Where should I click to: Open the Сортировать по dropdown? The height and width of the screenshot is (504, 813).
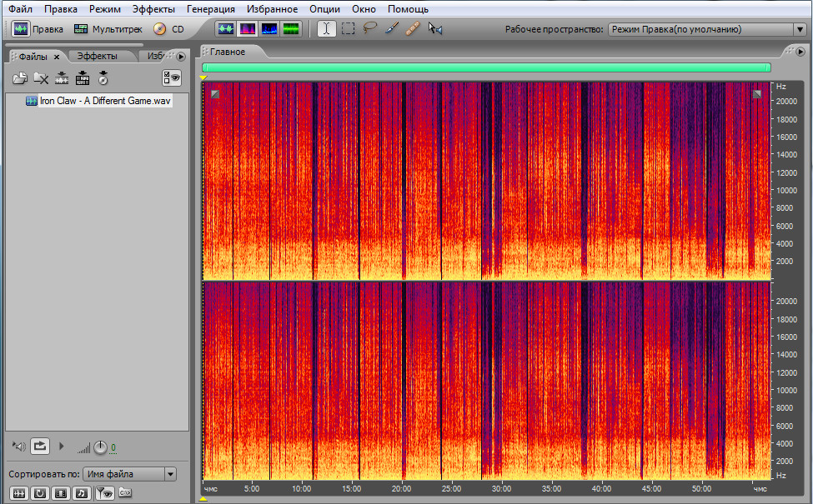(x=129, y=474)
